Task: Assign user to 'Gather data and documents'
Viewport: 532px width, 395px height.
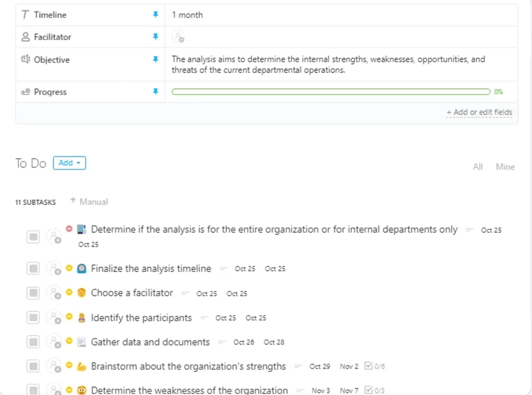Action: (x=54, y=342)
